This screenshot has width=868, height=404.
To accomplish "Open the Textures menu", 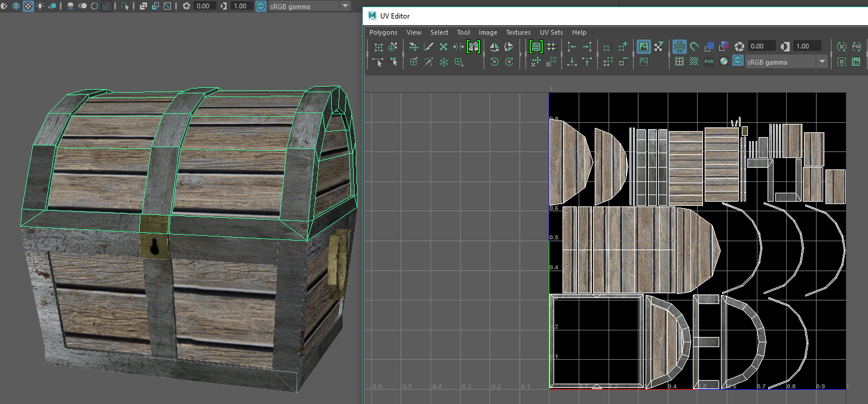I will coord(518,32).
